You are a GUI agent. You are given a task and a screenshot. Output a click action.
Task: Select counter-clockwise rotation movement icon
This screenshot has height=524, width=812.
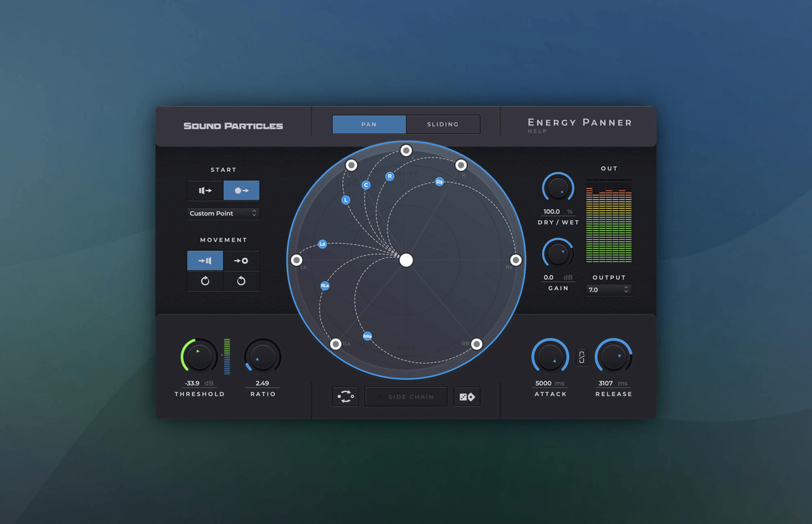241,281
